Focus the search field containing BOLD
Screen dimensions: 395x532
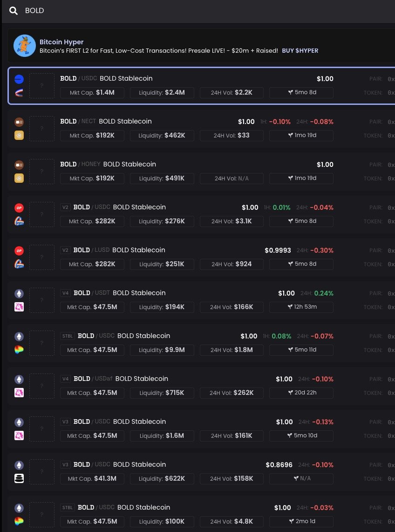pyautogui.click(x=186, y=11)
